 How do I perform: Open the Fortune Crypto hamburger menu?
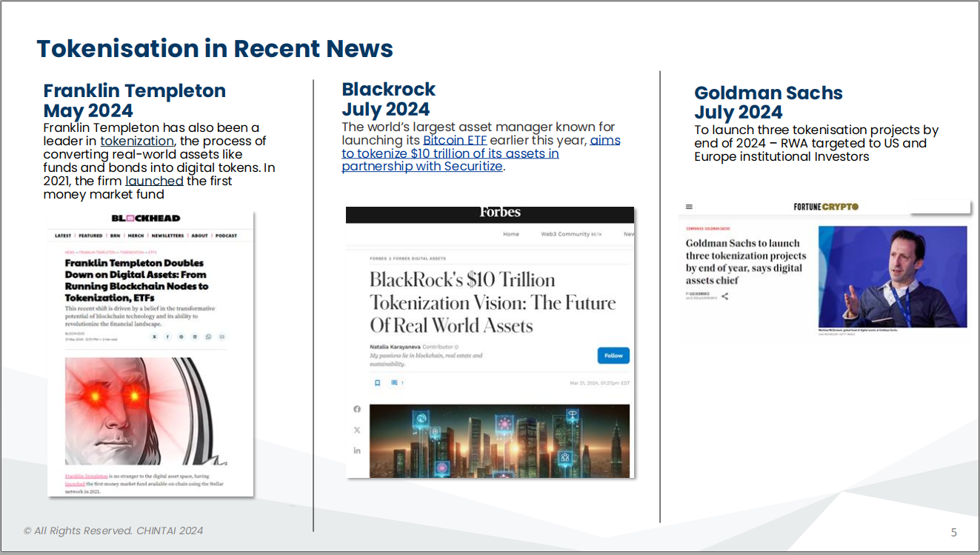(x=689, y=207)
